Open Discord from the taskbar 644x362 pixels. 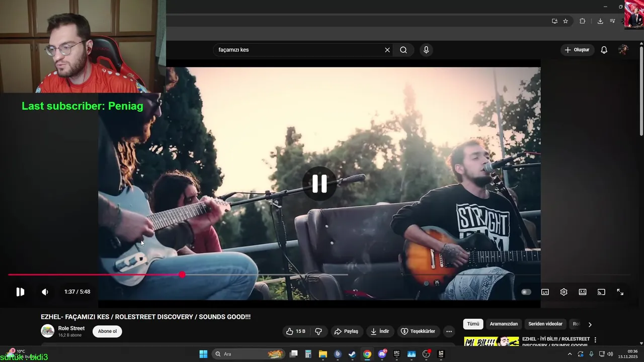382,354
